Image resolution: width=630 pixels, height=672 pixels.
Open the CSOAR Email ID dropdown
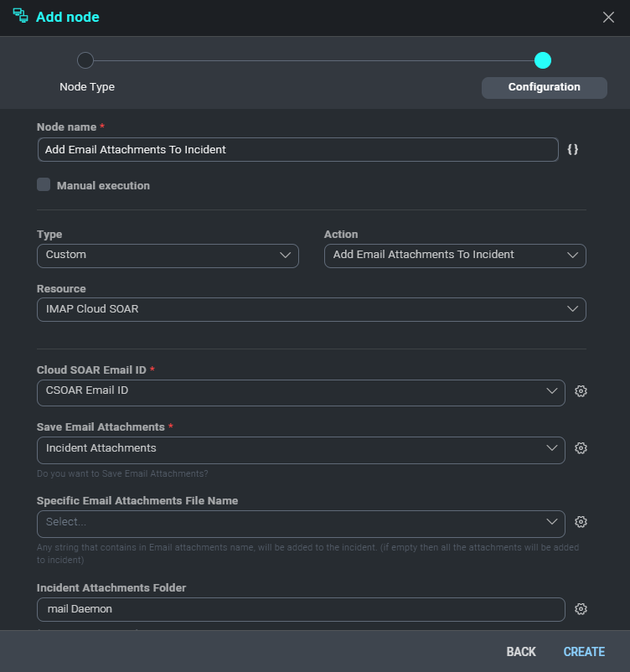[x=301, y=390]
